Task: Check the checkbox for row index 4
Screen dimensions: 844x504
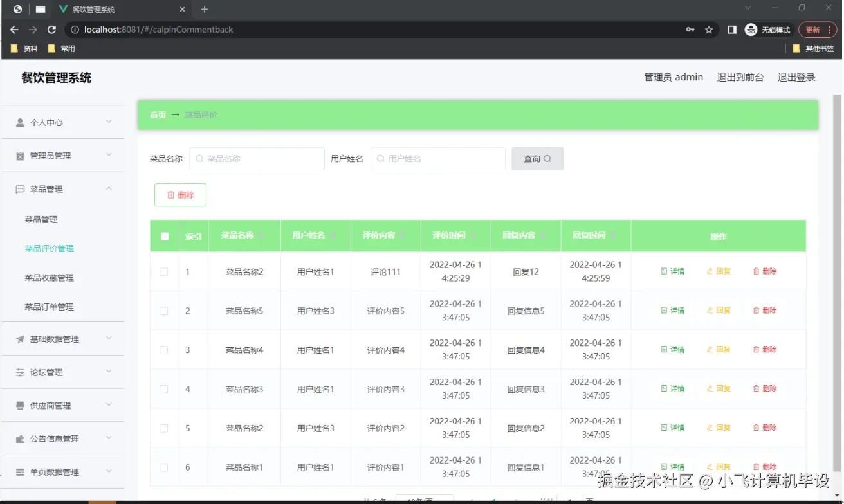Action: coord(163,390)
